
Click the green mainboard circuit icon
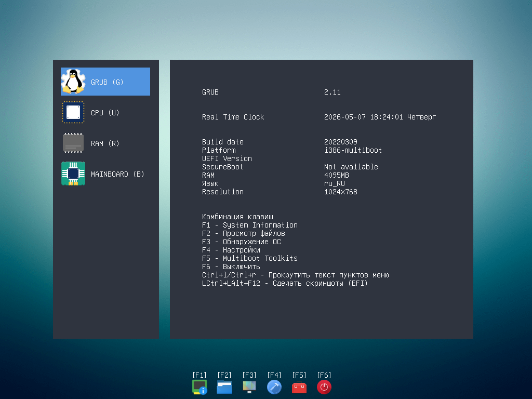point(73,174)
